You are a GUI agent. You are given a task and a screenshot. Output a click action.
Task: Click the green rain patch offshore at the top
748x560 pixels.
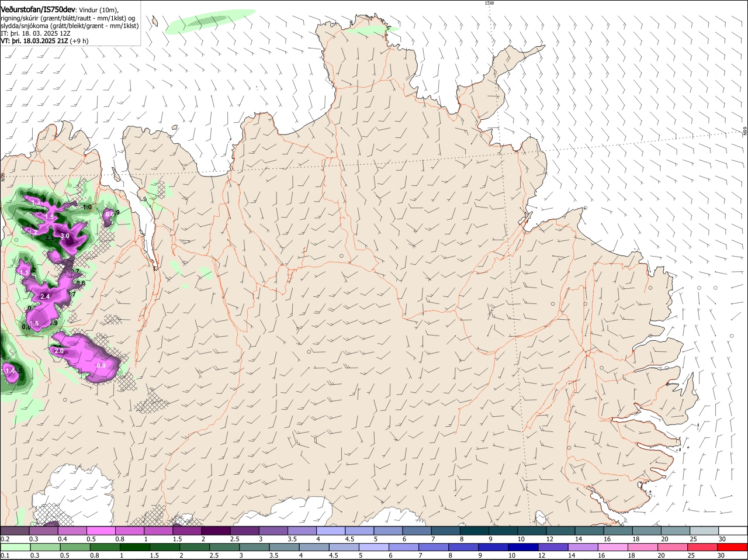pyautogui.click(x=210, y=20)
